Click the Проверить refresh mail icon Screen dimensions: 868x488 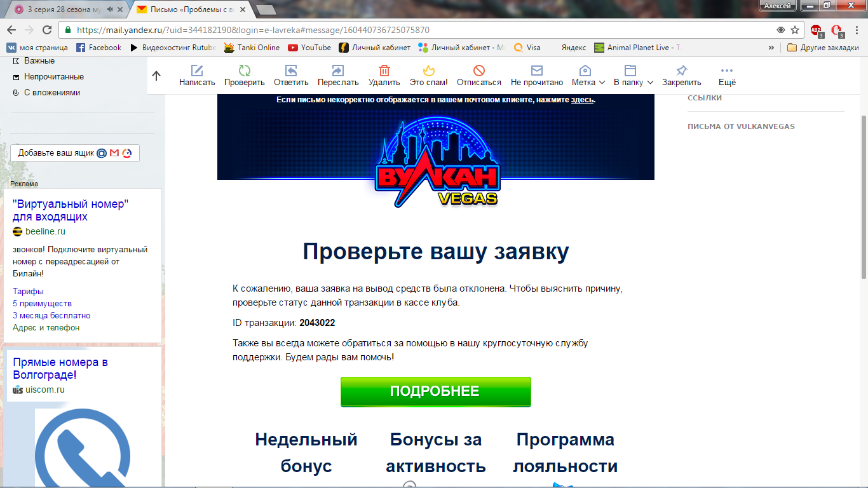(x=245, y=76)
